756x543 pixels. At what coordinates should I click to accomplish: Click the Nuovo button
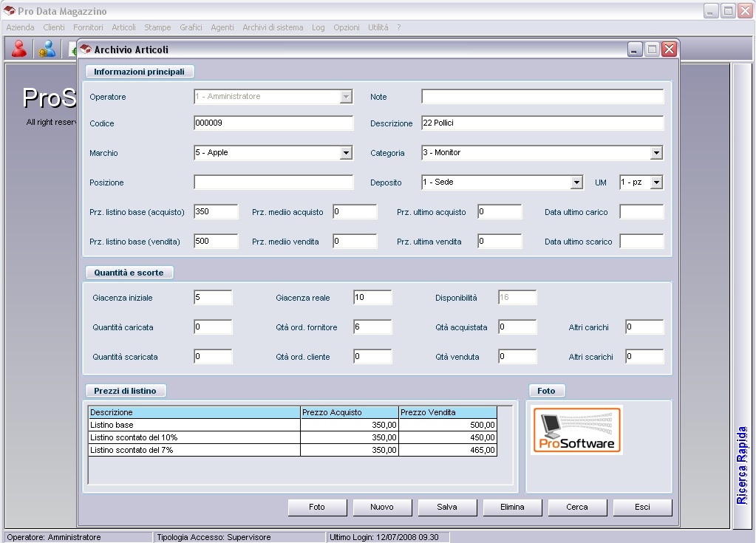coord(382,508)
